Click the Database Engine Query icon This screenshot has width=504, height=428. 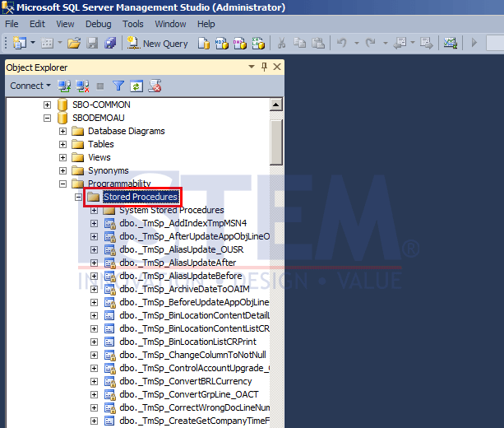point(204,43)
